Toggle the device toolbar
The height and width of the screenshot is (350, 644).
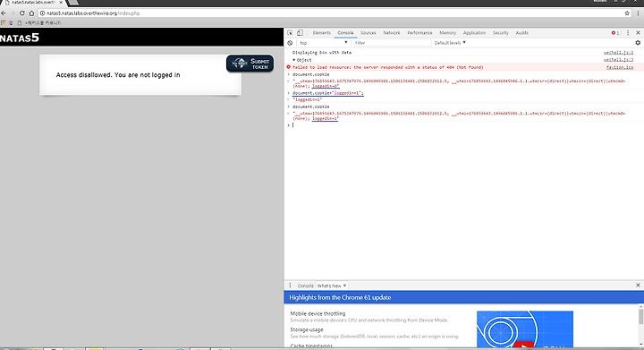pyautogui.click(x=300, y=33)
